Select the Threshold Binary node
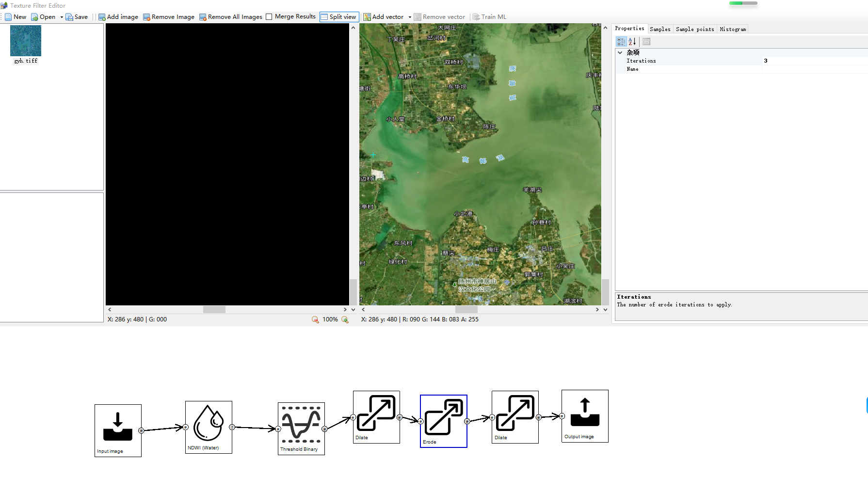Screen dimensions: 868x493 tap(301, 429)
